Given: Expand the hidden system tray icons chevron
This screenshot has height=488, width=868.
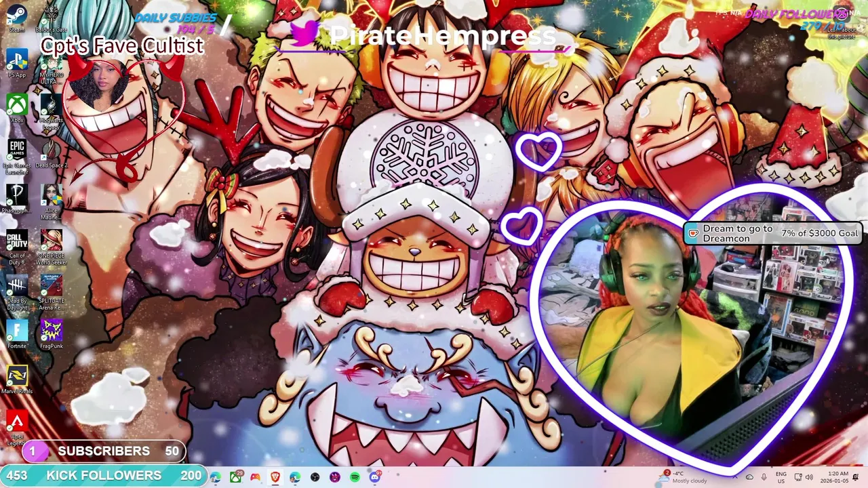Looking at the screenshot, I should click(x=734, y=477).
